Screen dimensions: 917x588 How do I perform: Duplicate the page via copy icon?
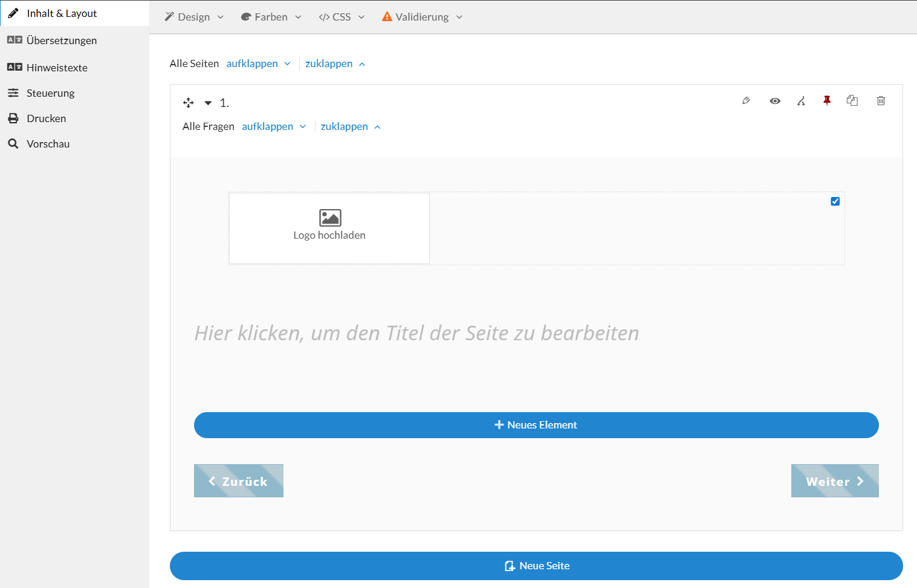[852, 100]
